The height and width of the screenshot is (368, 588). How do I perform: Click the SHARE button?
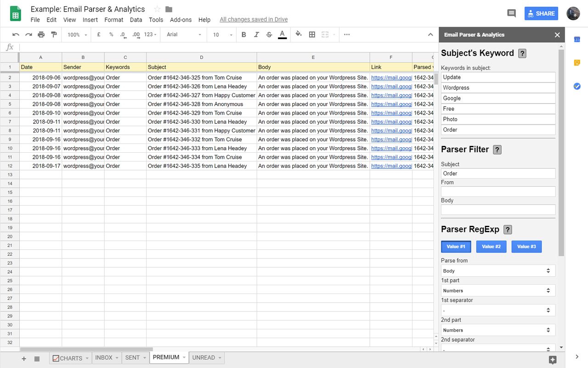point(541,13)
